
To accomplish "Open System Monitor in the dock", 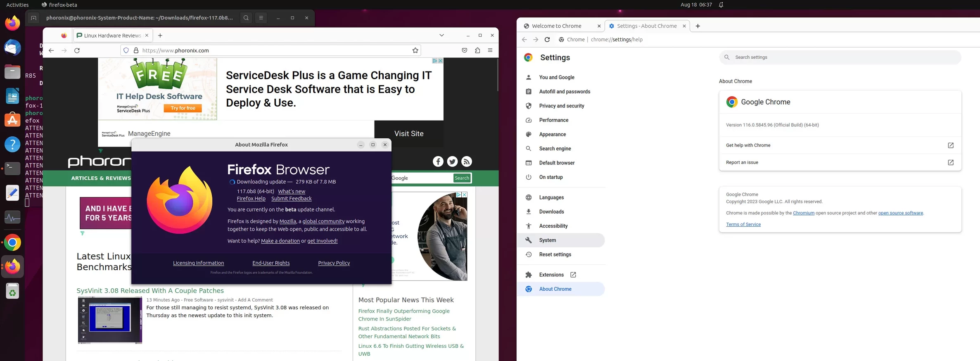I will pyautogui.click(x=12, y=217).
